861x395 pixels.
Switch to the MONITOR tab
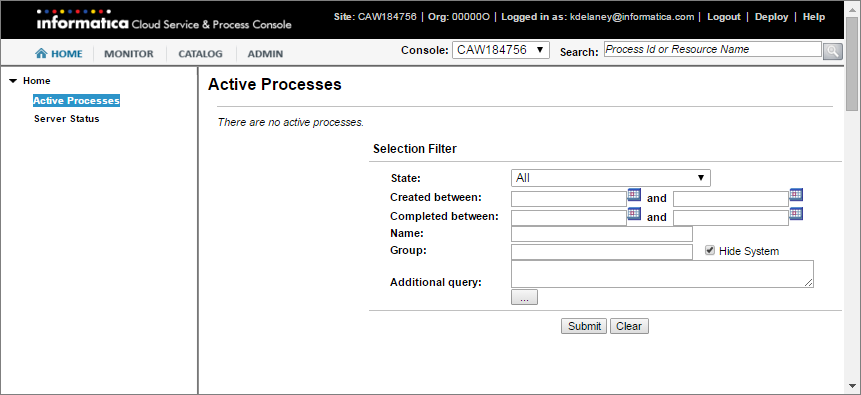point(129,54)
